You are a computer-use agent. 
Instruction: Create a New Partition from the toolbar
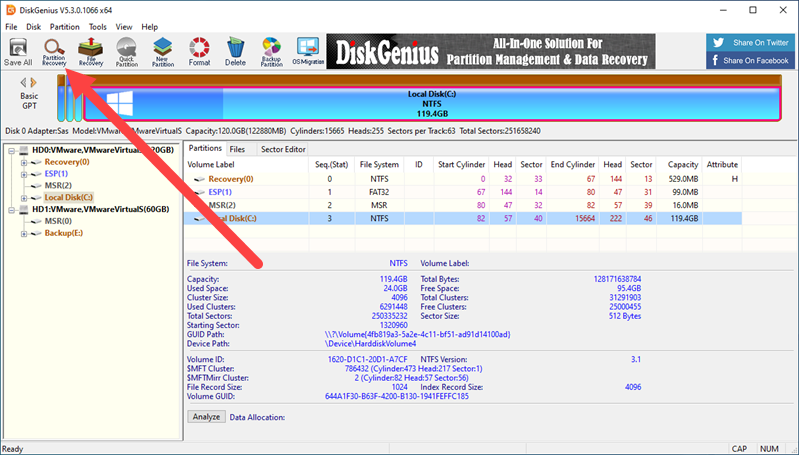163,51
